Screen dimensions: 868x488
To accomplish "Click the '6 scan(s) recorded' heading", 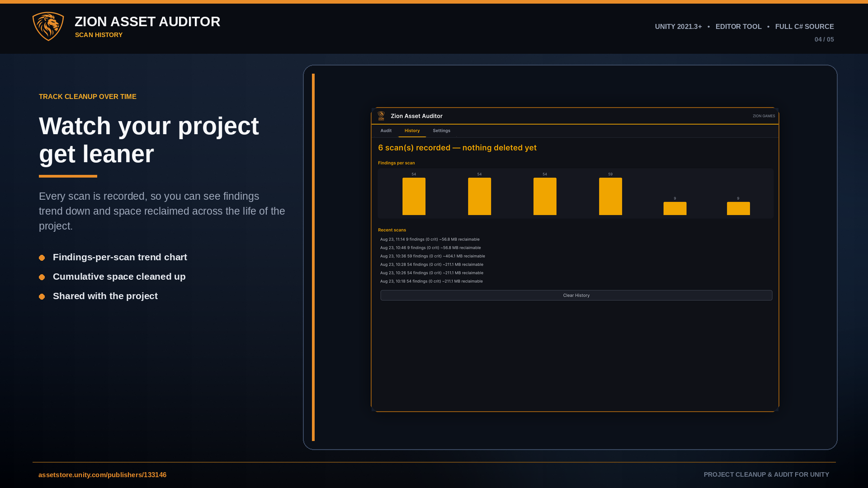I will [x=458, y=148].
